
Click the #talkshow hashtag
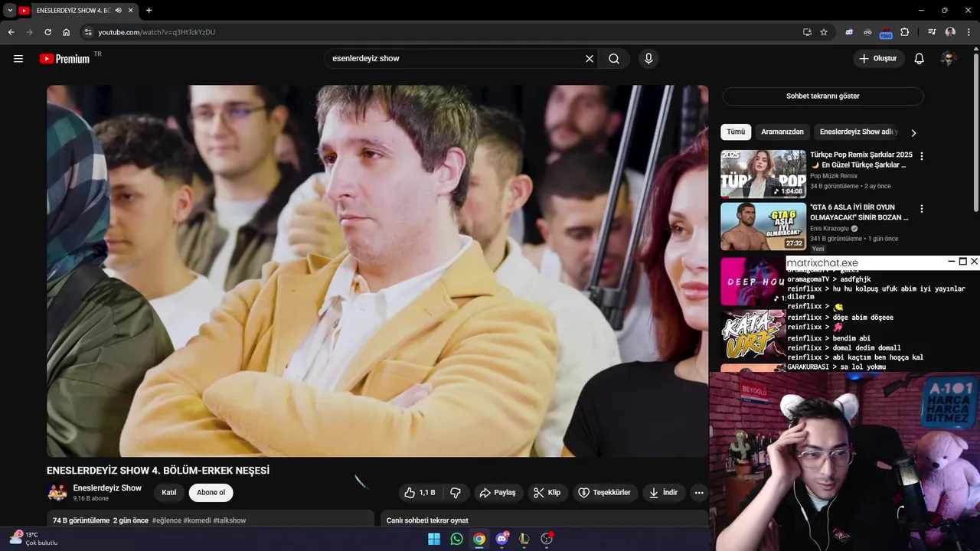230,520
